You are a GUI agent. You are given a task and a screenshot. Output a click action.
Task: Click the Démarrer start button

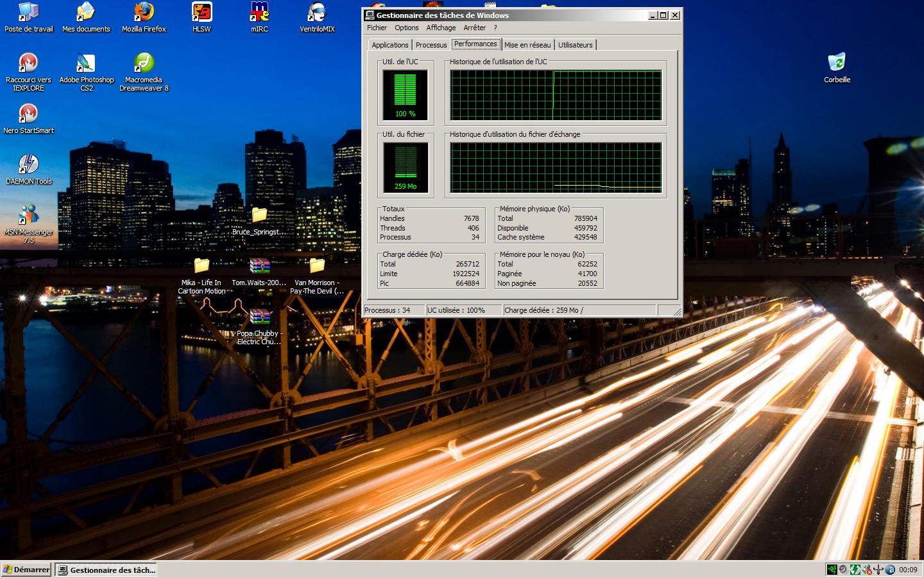(x=26, y=570)
